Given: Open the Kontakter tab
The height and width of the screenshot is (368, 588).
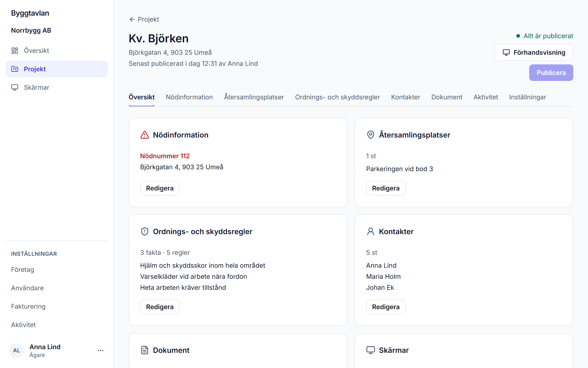Looking at the screenshot, I should [x=406, y=97].
